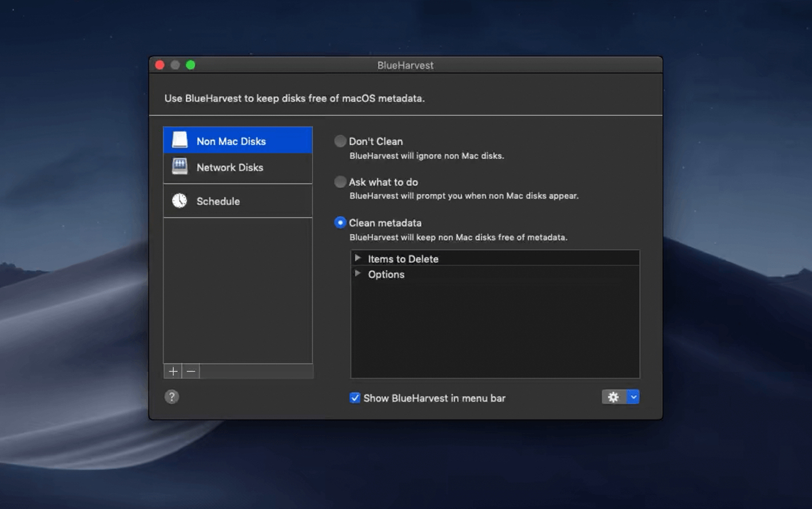Screen dimensions: 812x509
Task: Toggle Show BlueHarvest in menu bar checkbox
Action: pyautogui.click(x=355, y=398)
